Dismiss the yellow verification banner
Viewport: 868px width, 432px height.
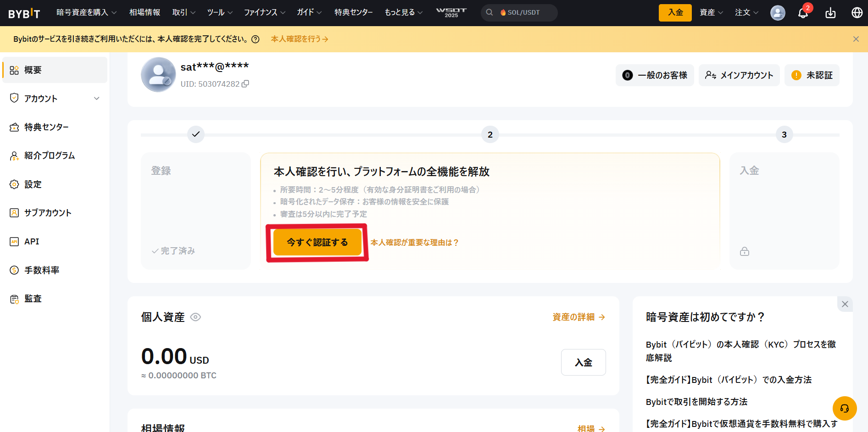pyautogui.click(x=856, y=39)
